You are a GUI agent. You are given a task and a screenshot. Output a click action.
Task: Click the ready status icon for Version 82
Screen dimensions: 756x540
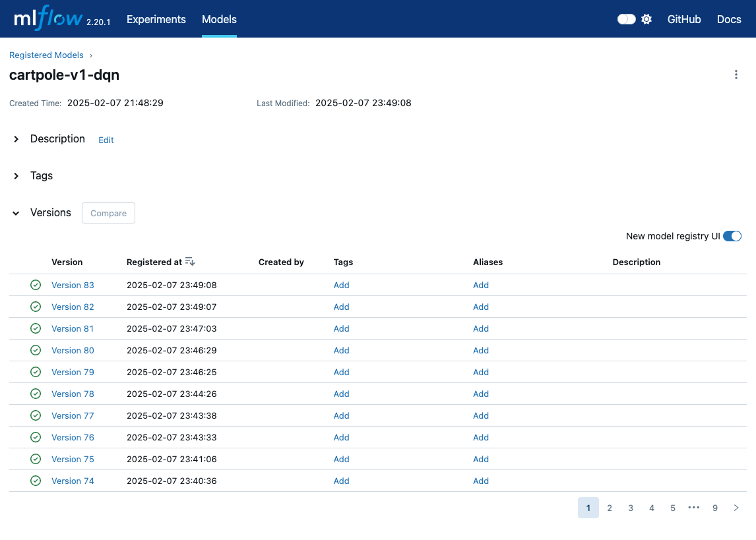point(36,307)
